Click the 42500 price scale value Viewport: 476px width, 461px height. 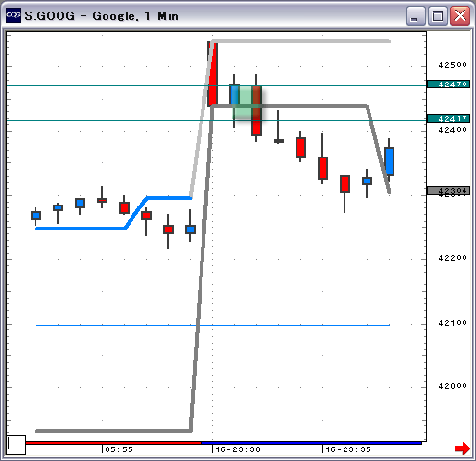pyautogui.click(x=452, y=65)
